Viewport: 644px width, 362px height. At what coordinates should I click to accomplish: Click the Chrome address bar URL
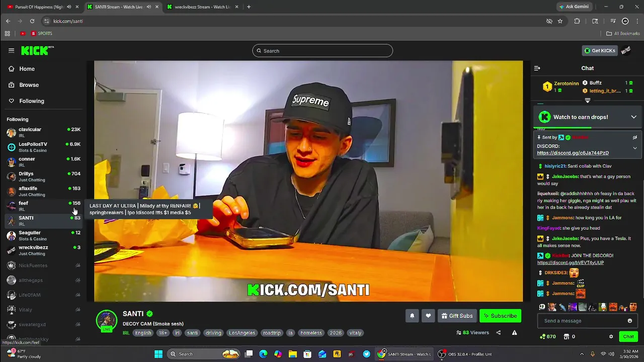[68, 21]
